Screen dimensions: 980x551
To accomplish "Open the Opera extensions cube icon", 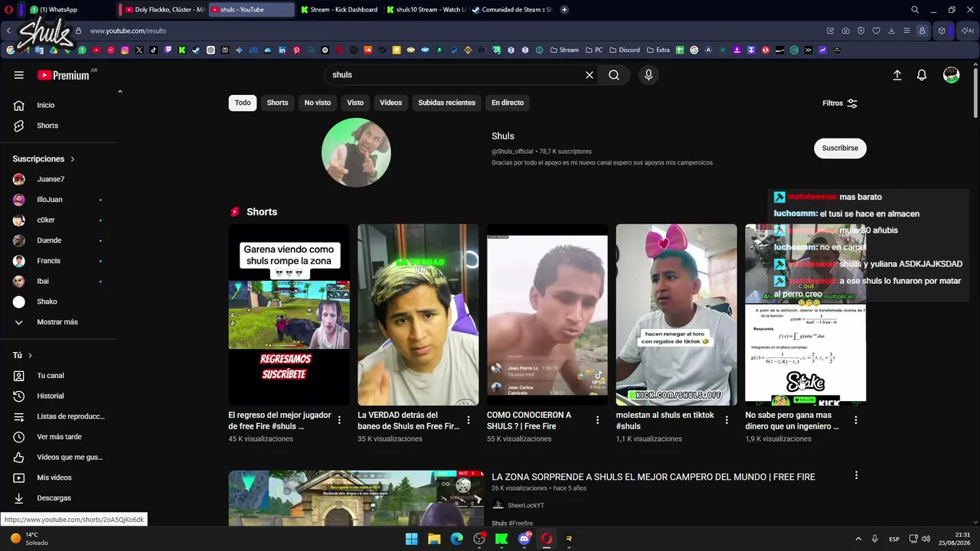I will (942, 31).
